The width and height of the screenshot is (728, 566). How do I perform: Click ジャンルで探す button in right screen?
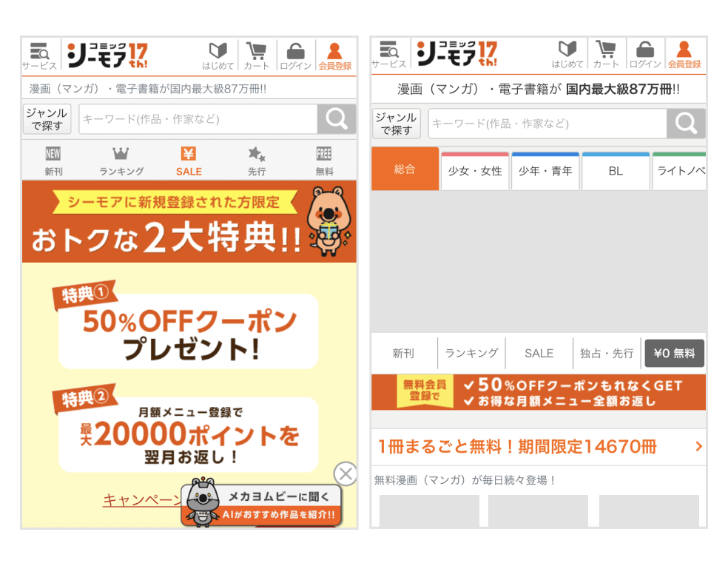coord(397,124)
